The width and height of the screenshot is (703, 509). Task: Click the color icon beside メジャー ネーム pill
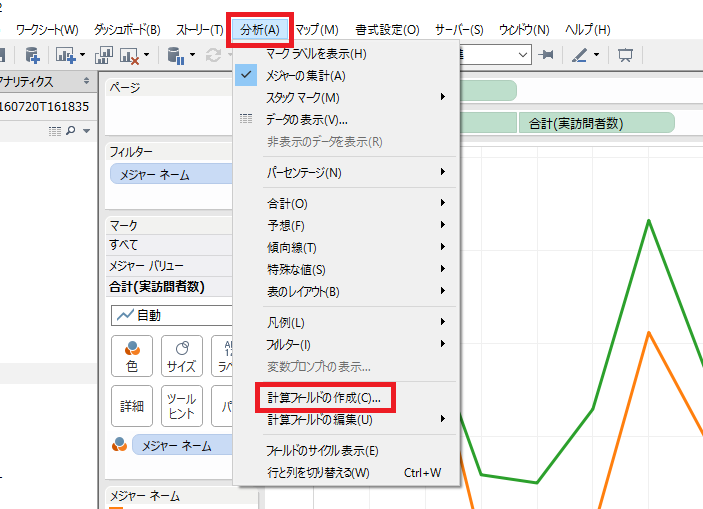pyautogui.click(x=119, y=444)
